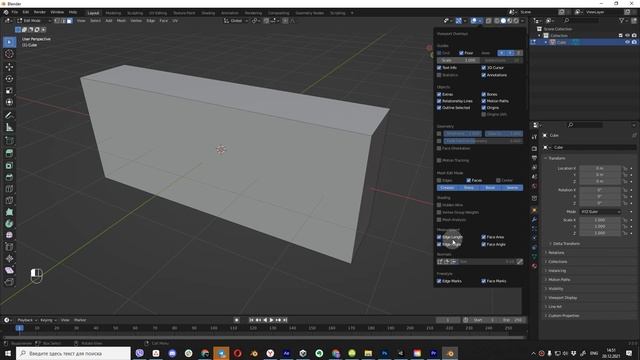Select the Cursor tool in left toolbar
Viewport: 640px width, 360px height.
pyautogui.click(x=9, y=54)
